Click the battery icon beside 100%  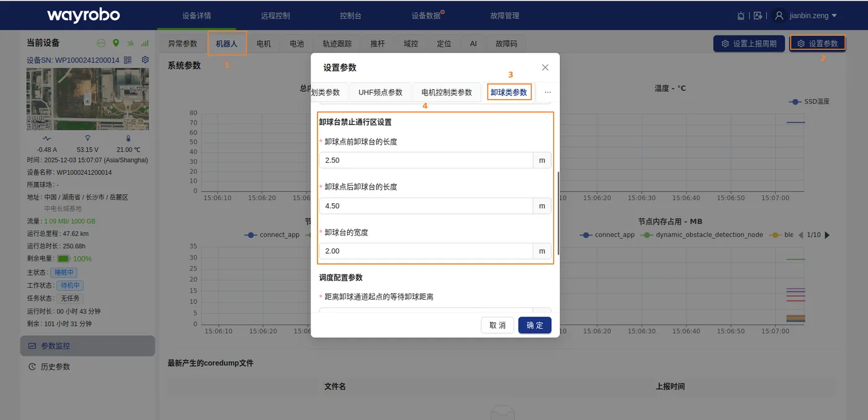[x=63, y=258]
